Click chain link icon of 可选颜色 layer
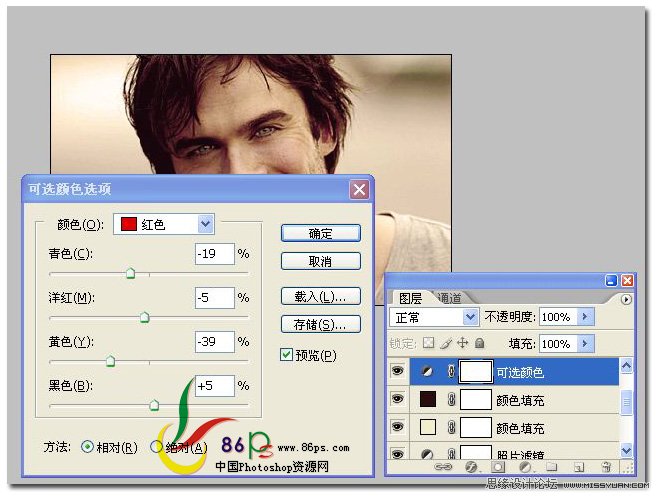Screen dimensions: 660x500 451,371
